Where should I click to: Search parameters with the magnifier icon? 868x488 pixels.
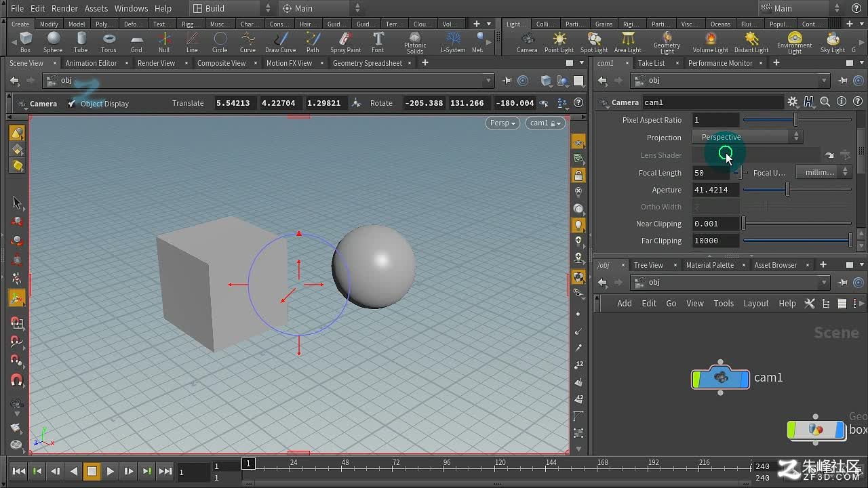[x=825, y=102]
